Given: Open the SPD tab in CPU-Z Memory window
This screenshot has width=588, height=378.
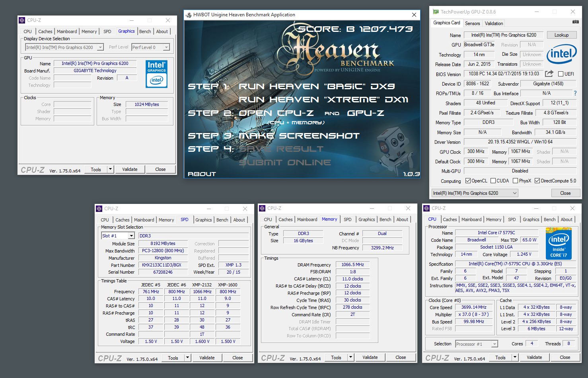Looking at the screenshot, I should coord(348,219).
